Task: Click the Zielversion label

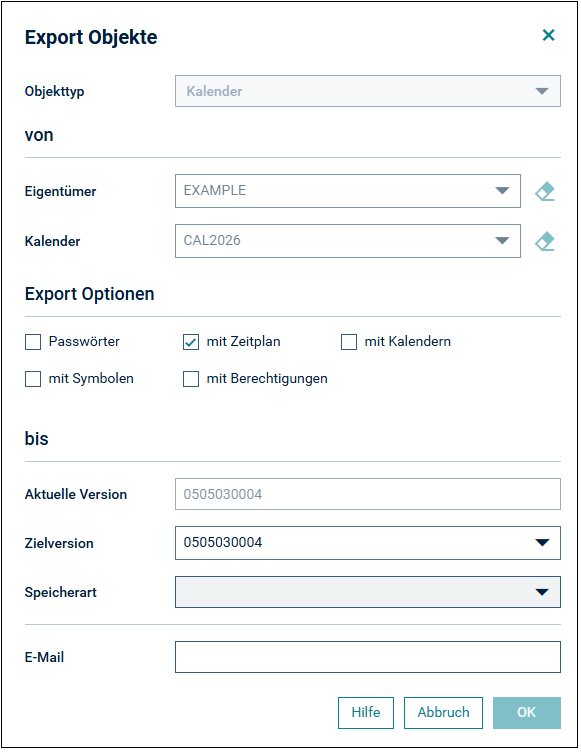Action: [59, 543]
